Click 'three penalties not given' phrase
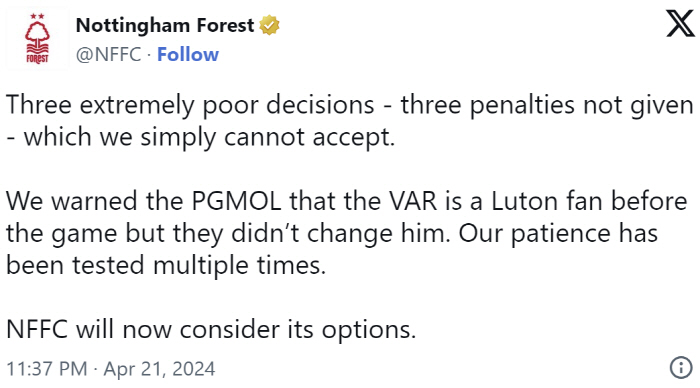Screen dimensions: 700x388 pyautogui.click(x=547, y=105)
